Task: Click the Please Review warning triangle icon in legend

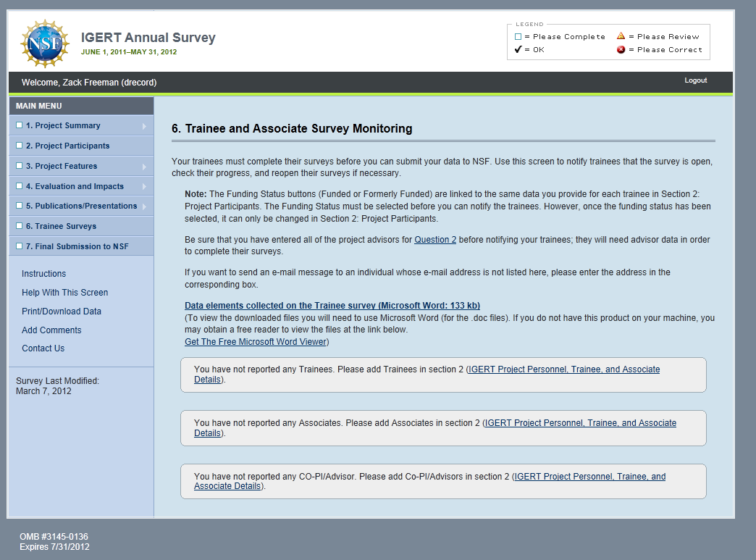Action: (x=621, y=36)
